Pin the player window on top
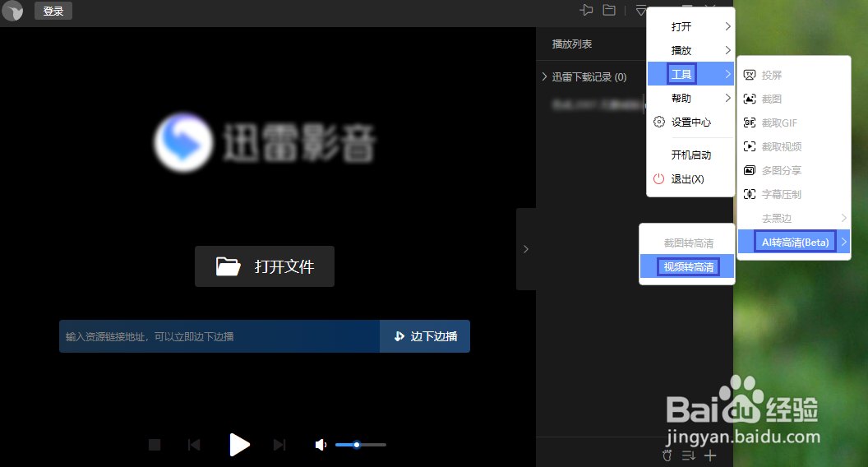 (x=586, y=10)
